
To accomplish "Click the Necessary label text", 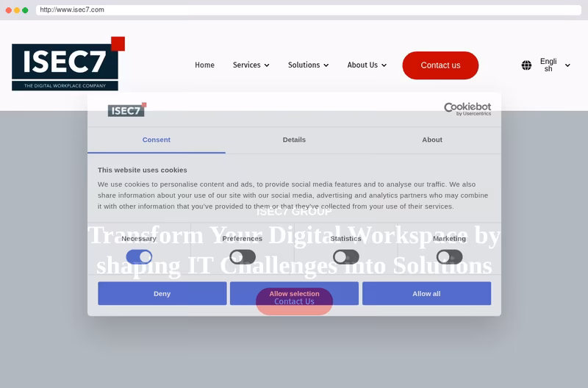I will pyautogui.click(x=139, y=239).
